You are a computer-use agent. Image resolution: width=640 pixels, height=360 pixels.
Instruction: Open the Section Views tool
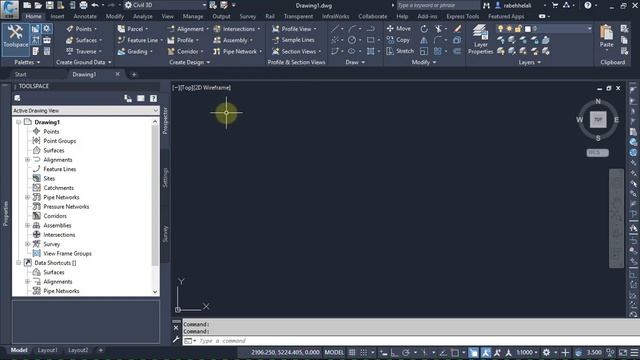coord(296,51)
